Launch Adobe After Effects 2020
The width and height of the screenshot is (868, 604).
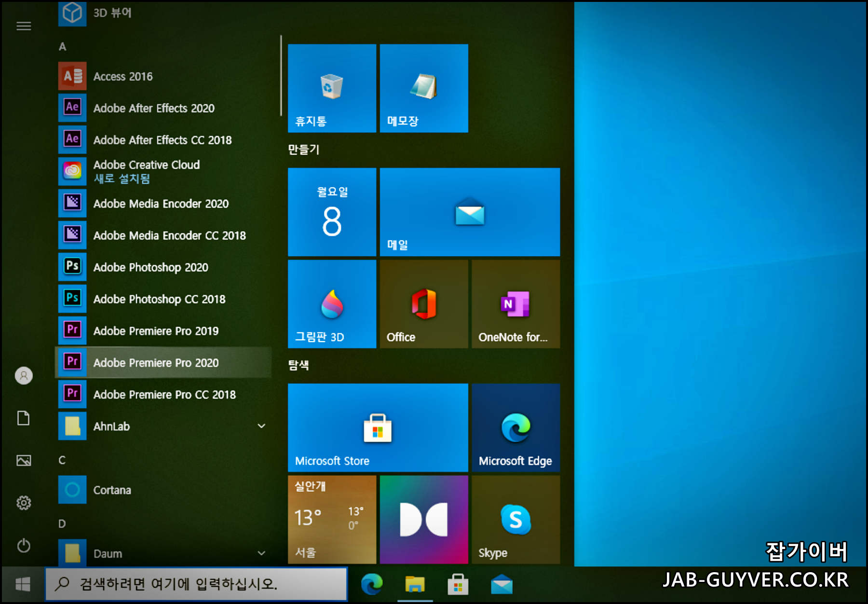[x=163, y=108]
